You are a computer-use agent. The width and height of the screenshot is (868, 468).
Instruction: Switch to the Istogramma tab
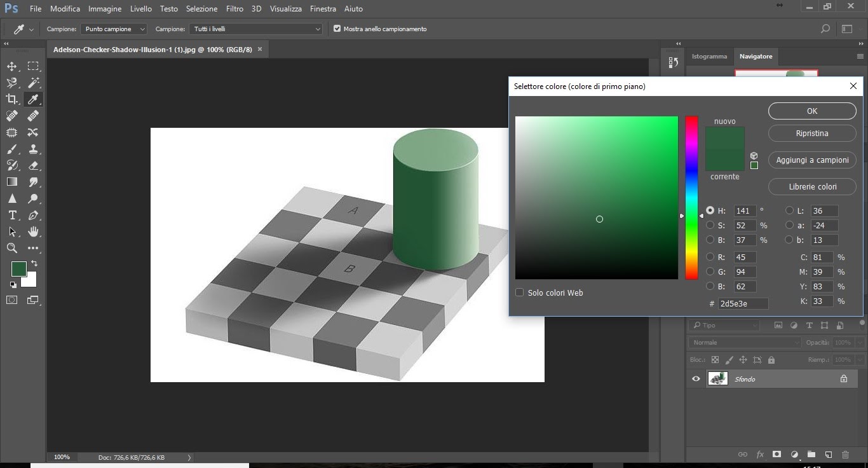pos(709,57)
